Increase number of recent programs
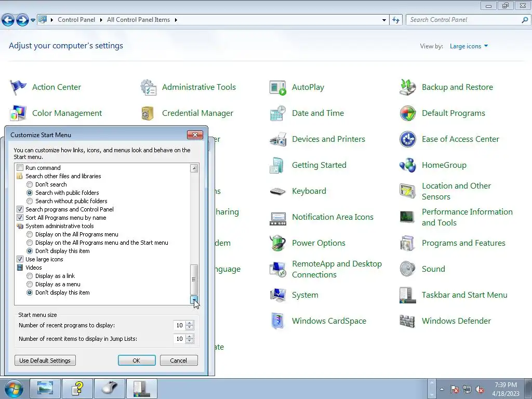 190,323
